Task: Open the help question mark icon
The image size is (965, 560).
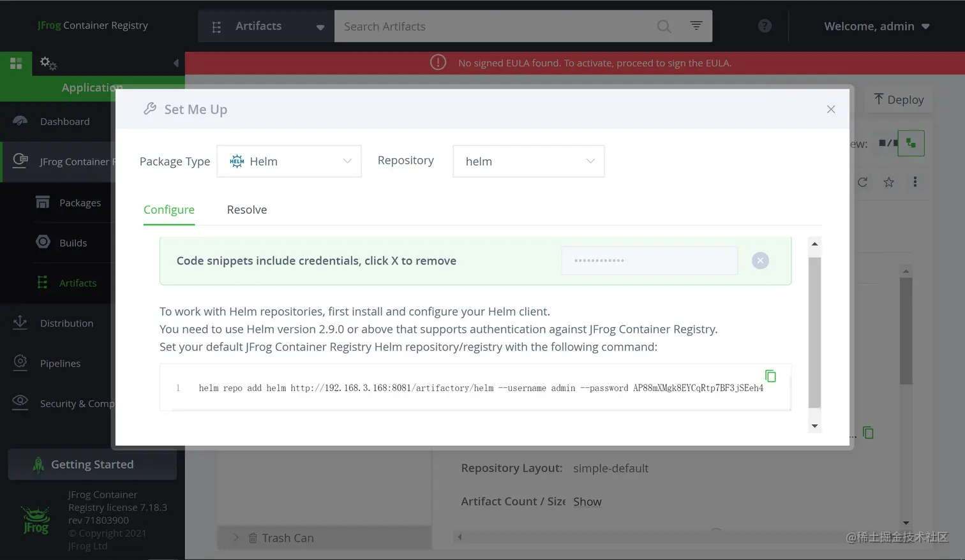Action: 765,26
